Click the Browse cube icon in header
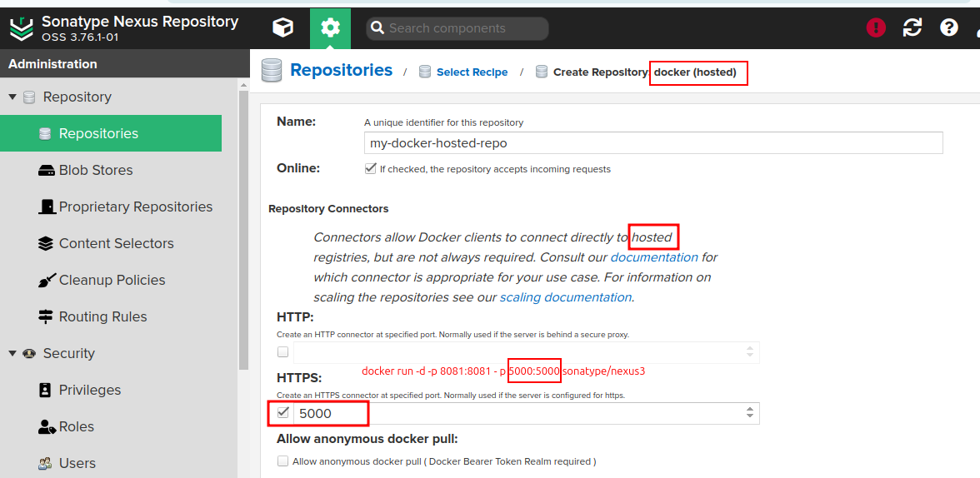 [x=282, y=28]
